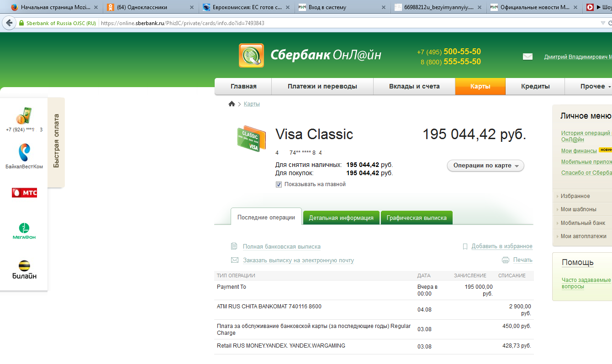The height and width of the screenshot is (364, 612).
Task: Choose БайкалВестКом quick payment icon
Action: point(24,152)
